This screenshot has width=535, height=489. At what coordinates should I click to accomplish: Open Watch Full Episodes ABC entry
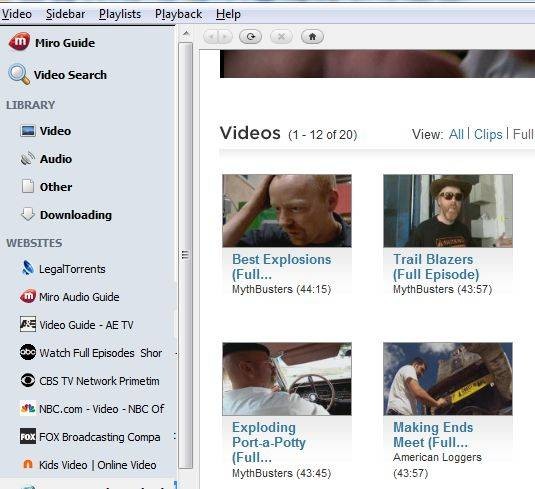click(101, 353)
